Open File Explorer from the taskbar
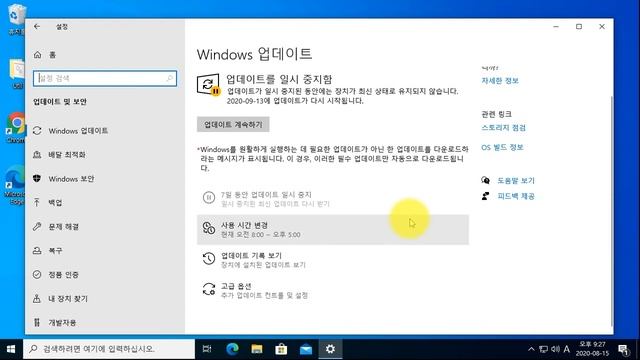 pyautogui.click(x=257, y=349)
